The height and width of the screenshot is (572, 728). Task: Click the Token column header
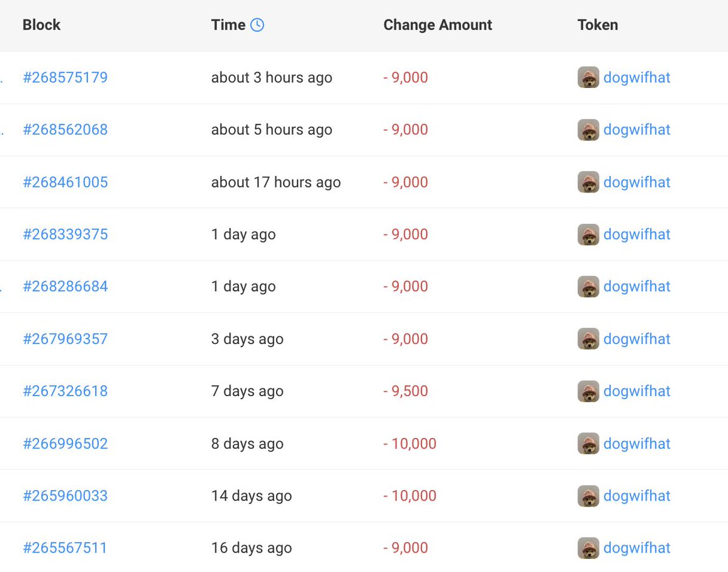[598, 25]
